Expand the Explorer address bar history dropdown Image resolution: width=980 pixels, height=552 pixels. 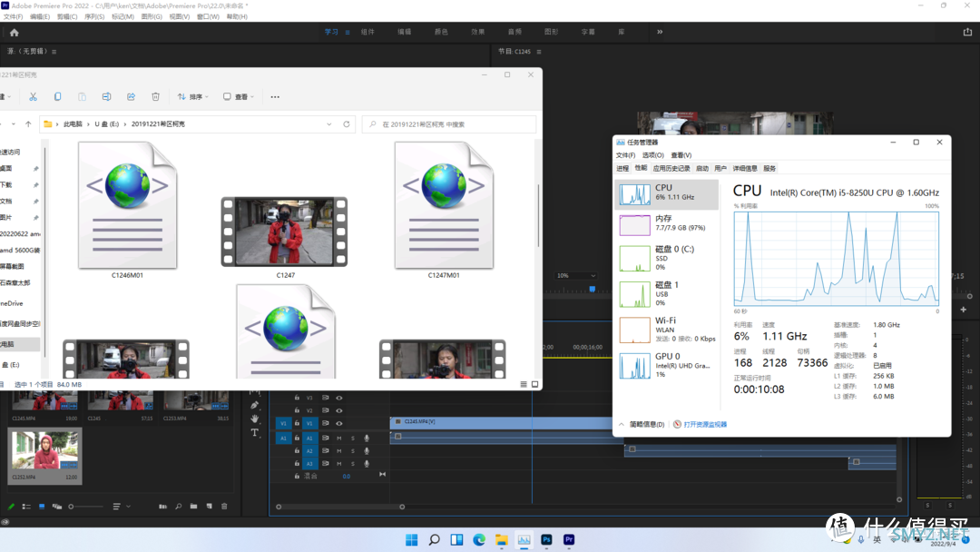(328, 123)
